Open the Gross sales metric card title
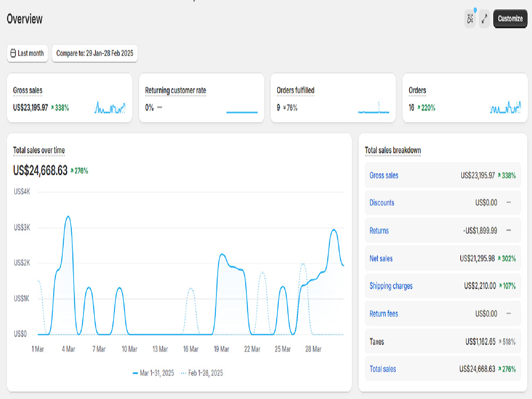 [x=28, y=90]
